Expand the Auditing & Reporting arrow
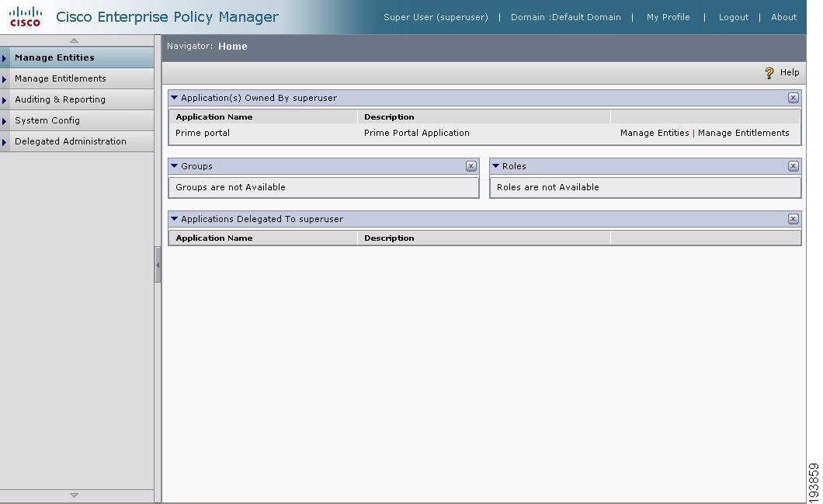Viewport: 823px width, 504px height. pos(4,99)
